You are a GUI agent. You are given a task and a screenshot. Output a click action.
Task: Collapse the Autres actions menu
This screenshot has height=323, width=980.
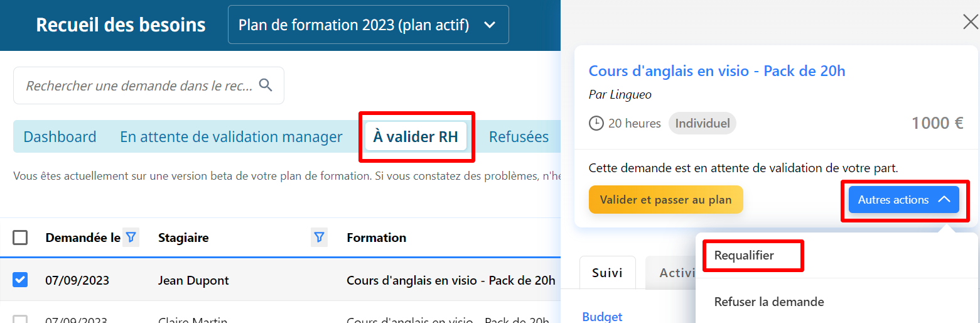pos(903,200)
